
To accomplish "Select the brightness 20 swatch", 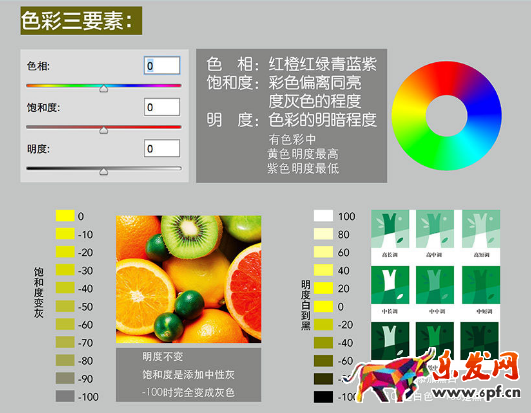I will (x=323, y=288).
